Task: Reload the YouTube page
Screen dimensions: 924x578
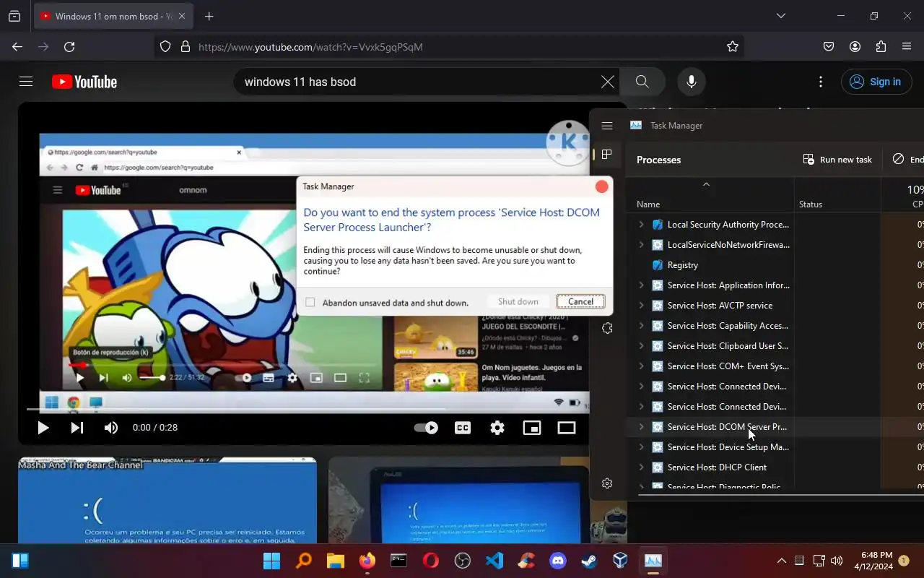Action: pos(69,46)
